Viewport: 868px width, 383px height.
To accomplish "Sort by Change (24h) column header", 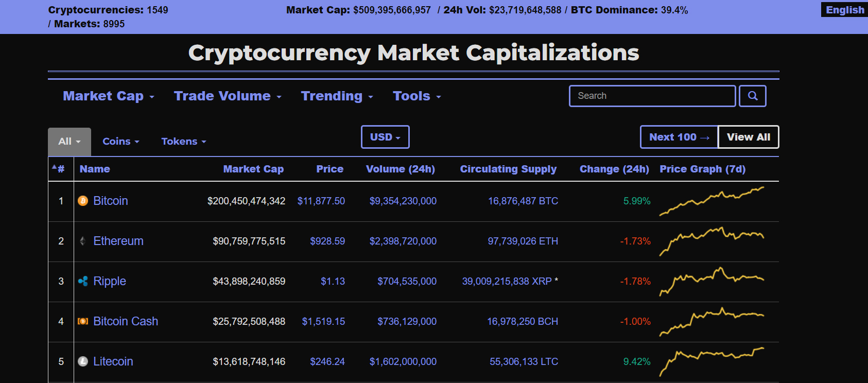I will (x=614, y=169).
